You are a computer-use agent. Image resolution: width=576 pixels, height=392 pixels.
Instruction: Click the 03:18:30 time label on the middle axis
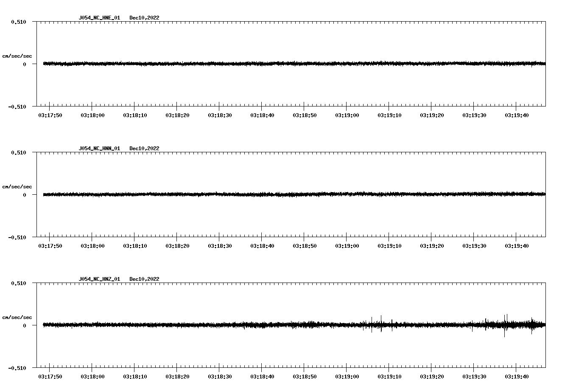pyautogui.click(x=219, y=245)
